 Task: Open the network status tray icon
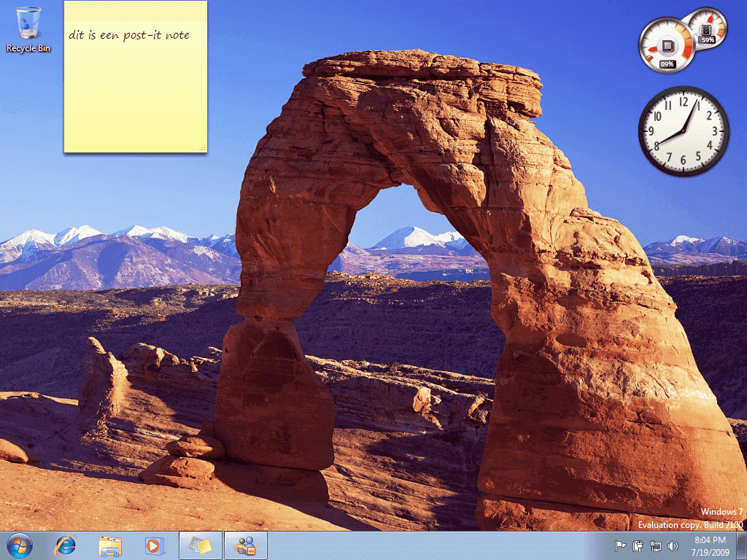click(655, 545)
